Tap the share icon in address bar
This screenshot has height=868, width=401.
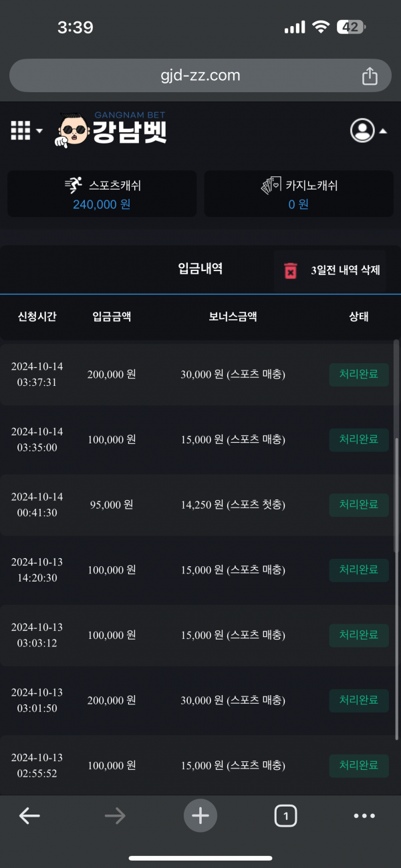(370, 76)
